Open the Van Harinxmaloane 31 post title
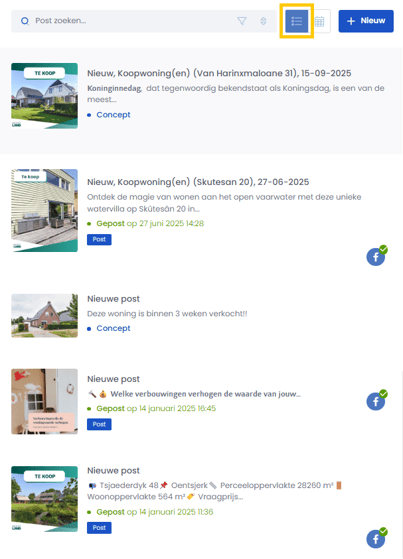 click(219, 73)
